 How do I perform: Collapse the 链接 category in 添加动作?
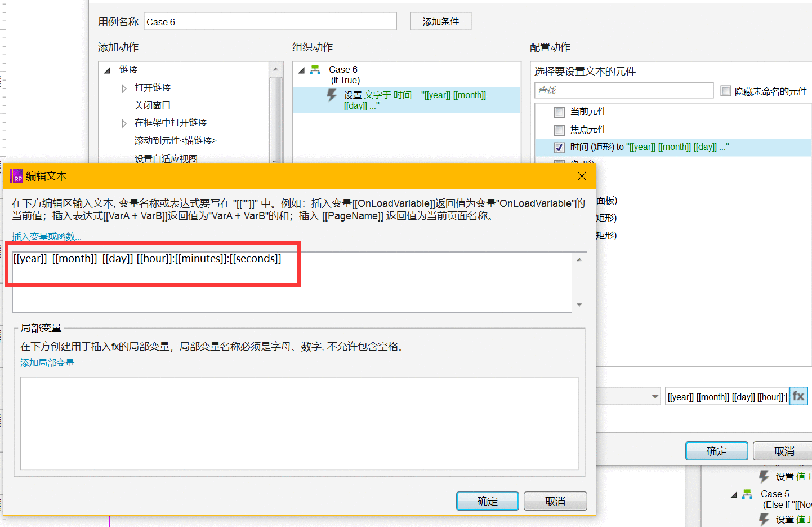[107, 70]
